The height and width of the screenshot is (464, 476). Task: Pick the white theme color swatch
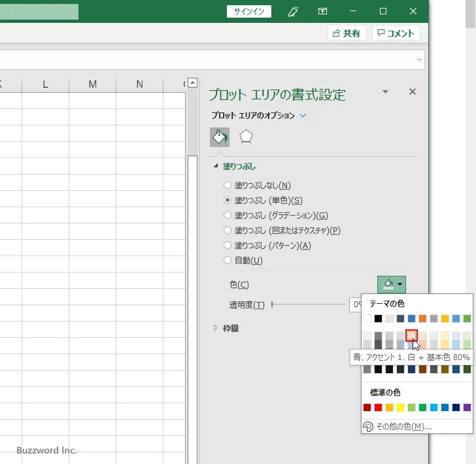367,319
